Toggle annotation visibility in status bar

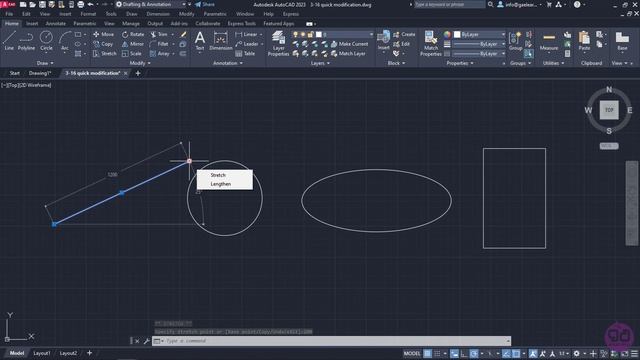click(533, 353)
